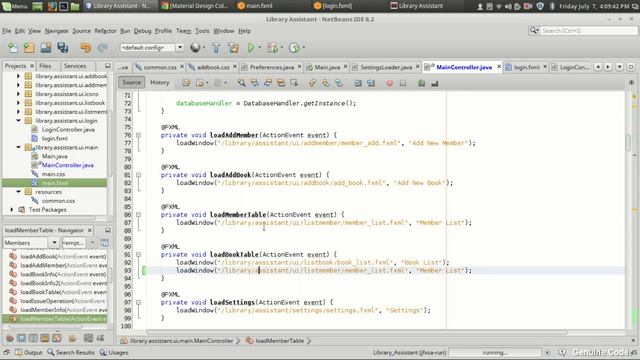Collapse the loadMemberTable method fold marker
Screen dimensions: 640x360
(x=138, y=215)
